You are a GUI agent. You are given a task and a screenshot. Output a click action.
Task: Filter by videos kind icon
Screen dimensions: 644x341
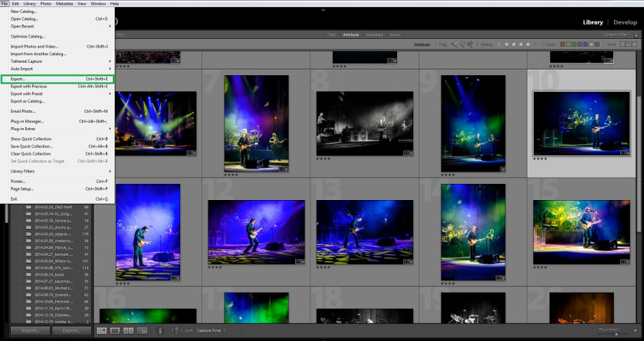tap(635, 44)
